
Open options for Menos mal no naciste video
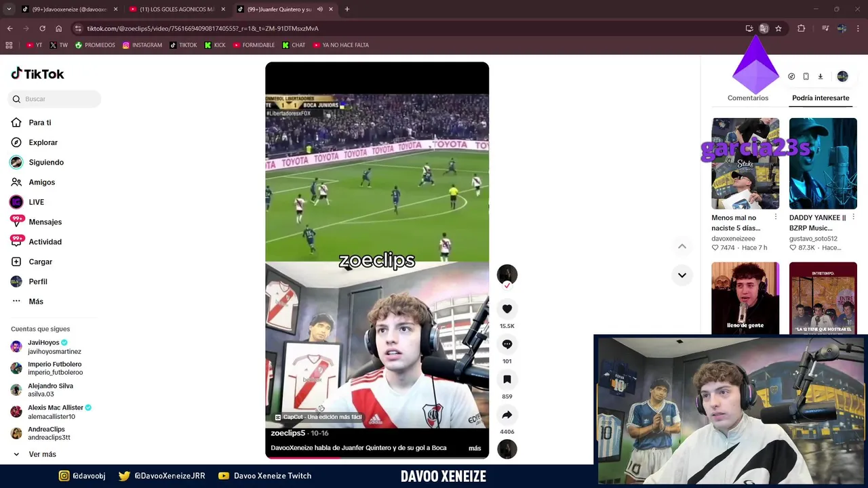(x=776, y=218)
